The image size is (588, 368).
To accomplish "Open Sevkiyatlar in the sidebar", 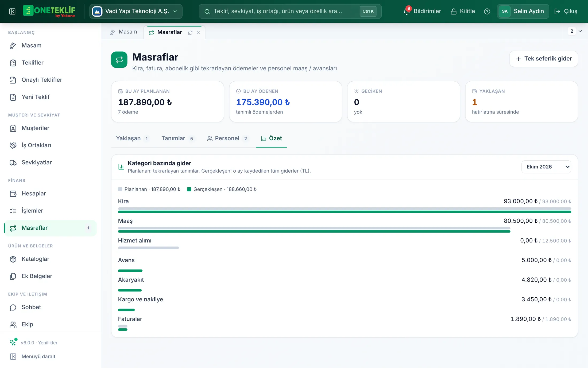I will [x=50, y=162].
